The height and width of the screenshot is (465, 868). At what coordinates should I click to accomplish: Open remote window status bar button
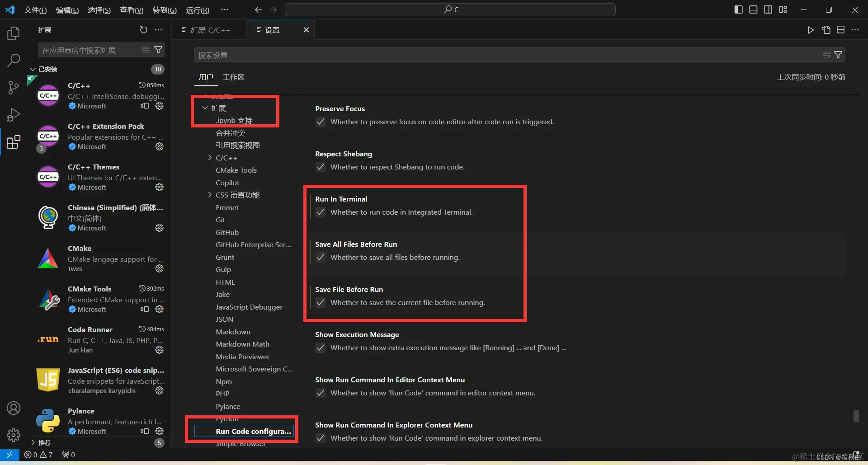point(9,455)
